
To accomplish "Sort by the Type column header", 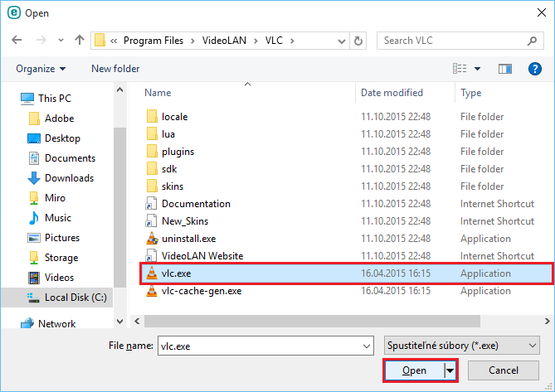I will coord(470,93).
